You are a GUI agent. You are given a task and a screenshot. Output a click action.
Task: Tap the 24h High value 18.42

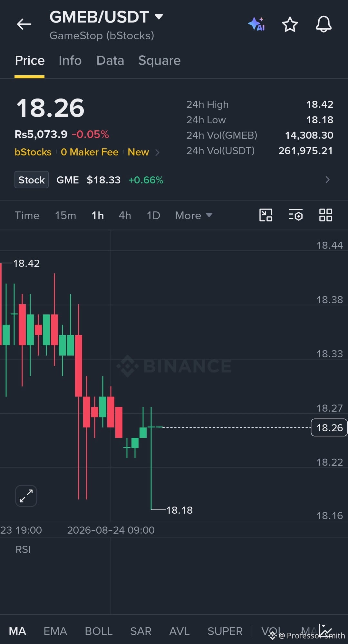320,104
